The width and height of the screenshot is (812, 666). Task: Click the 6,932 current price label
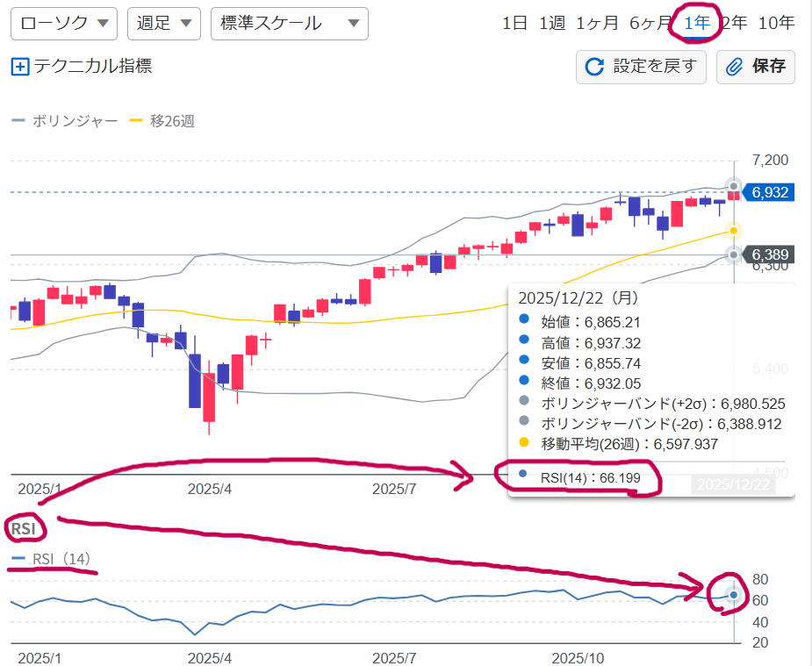click(x=769, y=192)
